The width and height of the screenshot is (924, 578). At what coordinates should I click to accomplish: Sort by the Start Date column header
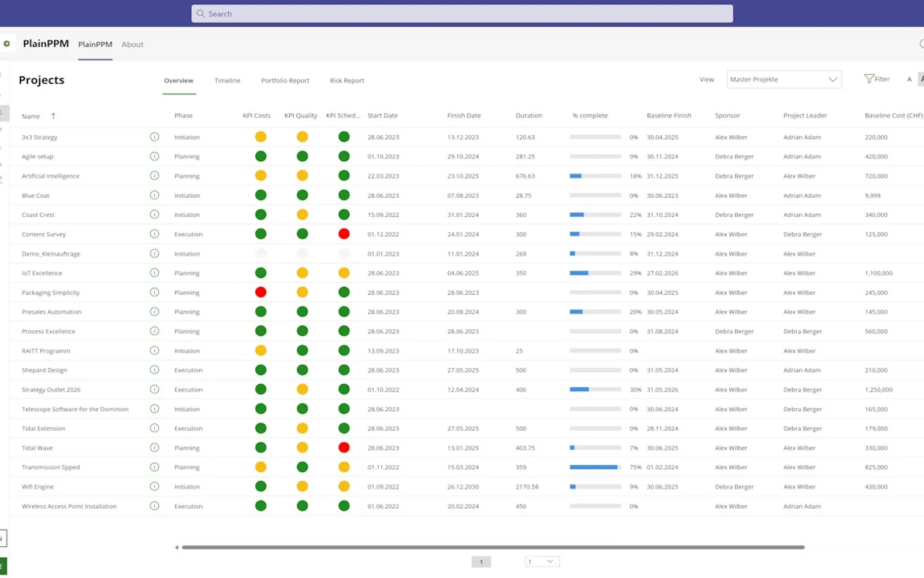point(382,116)
